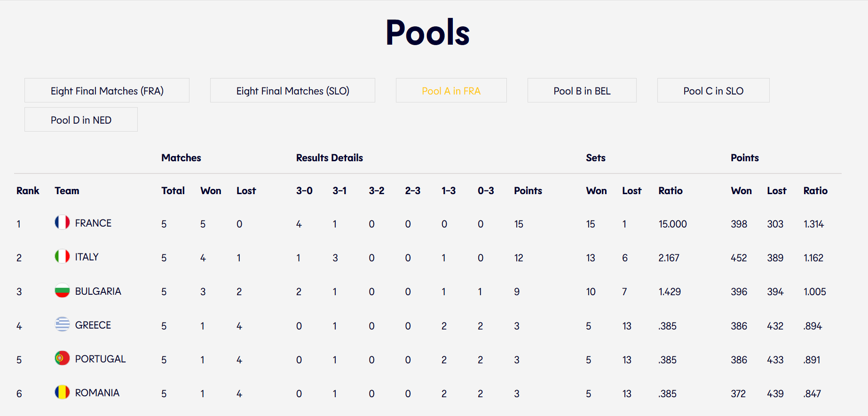Click the Rank column header
Viewport: 868px width, 416px height.
[x=28, y=191]
